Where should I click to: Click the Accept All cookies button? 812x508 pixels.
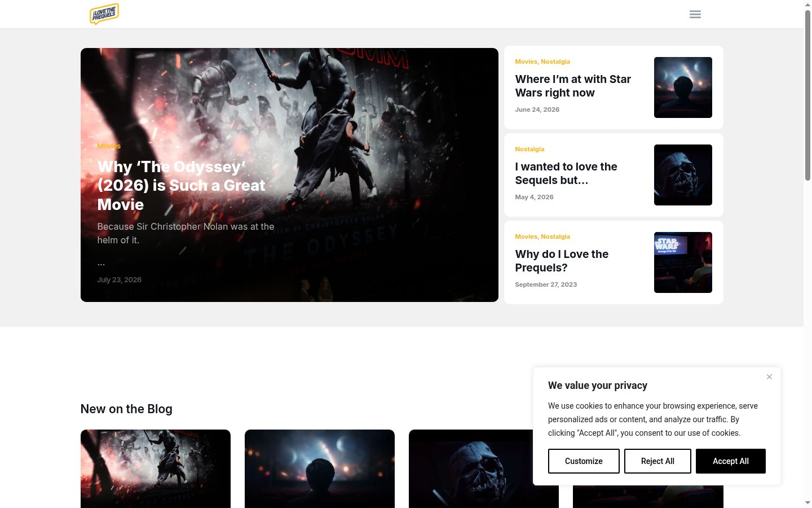(730, 461)
